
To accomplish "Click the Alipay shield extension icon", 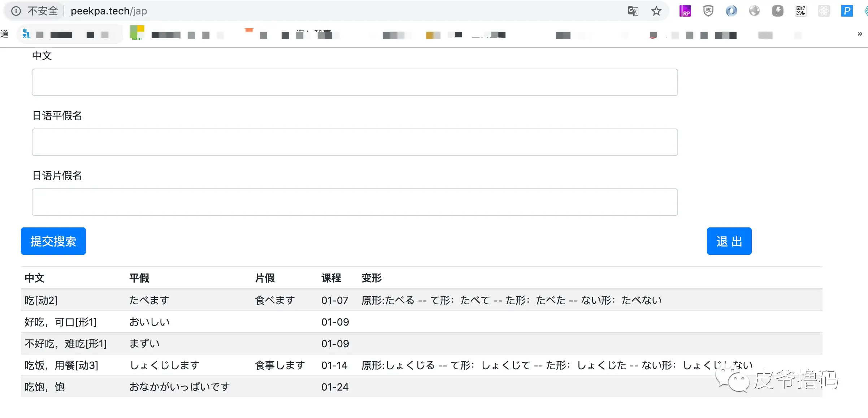I will pyautogui.click(x=708, y=11).
